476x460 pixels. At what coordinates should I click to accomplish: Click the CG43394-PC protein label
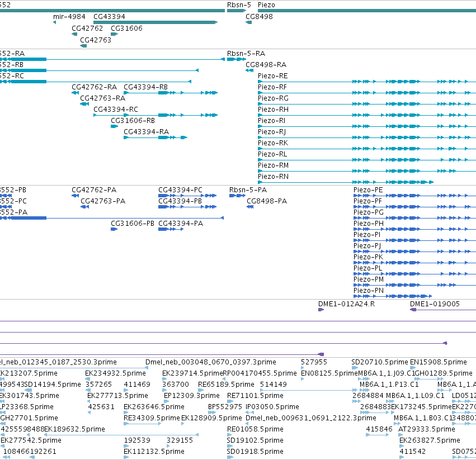tap(180, 190)
